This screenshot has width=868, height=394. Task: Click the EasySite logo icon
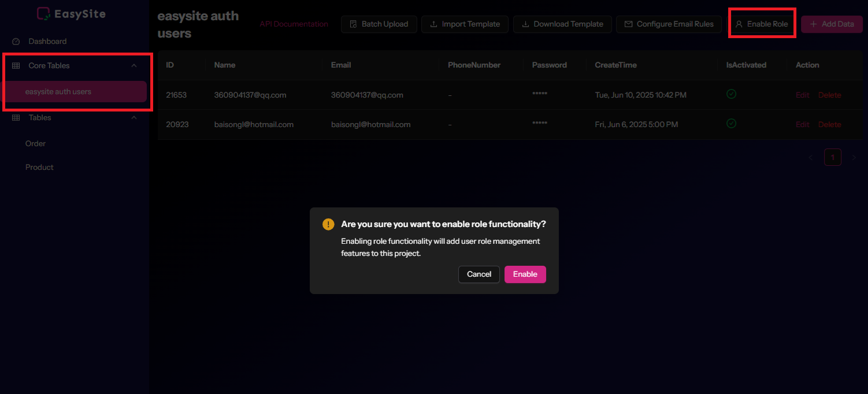[x=43, y=14]
